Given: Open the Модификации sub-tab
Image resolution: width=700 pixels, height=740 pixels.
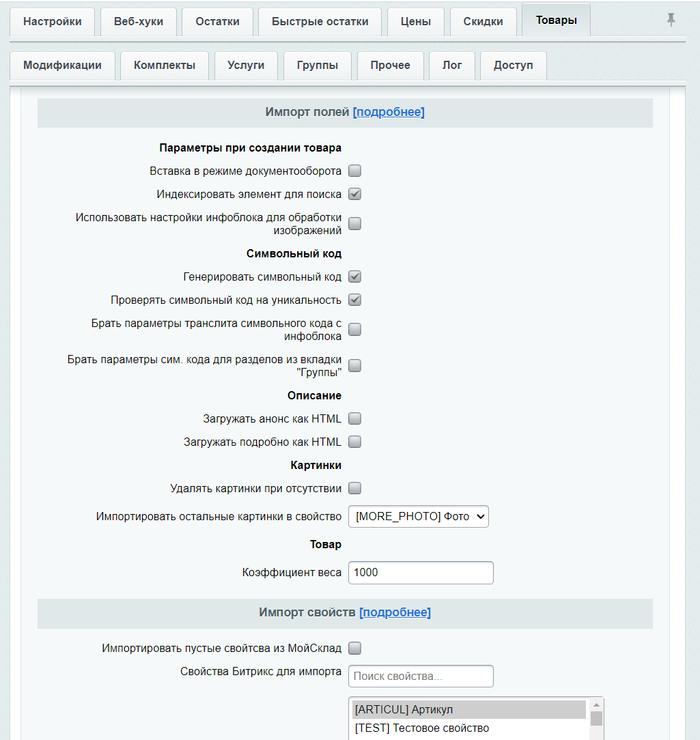Looking at the screenshot, I should tap(62, 66).
